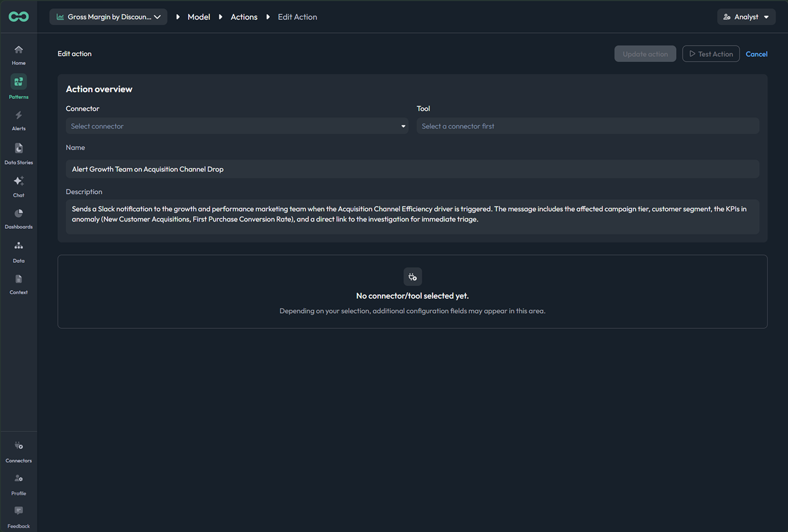Navigate to Actions breadcrumb
The width and height of the screenshot is (788, 532).
pos(244,17)
